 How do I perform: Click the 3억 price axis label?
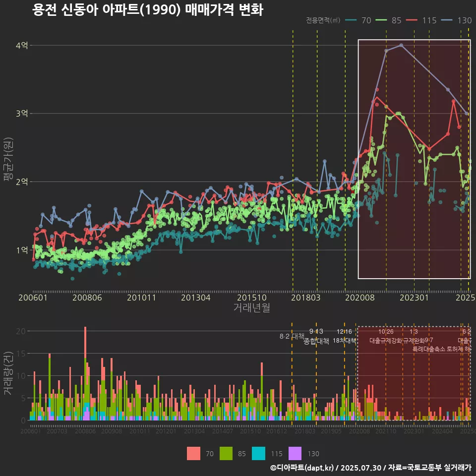(22, 114)
